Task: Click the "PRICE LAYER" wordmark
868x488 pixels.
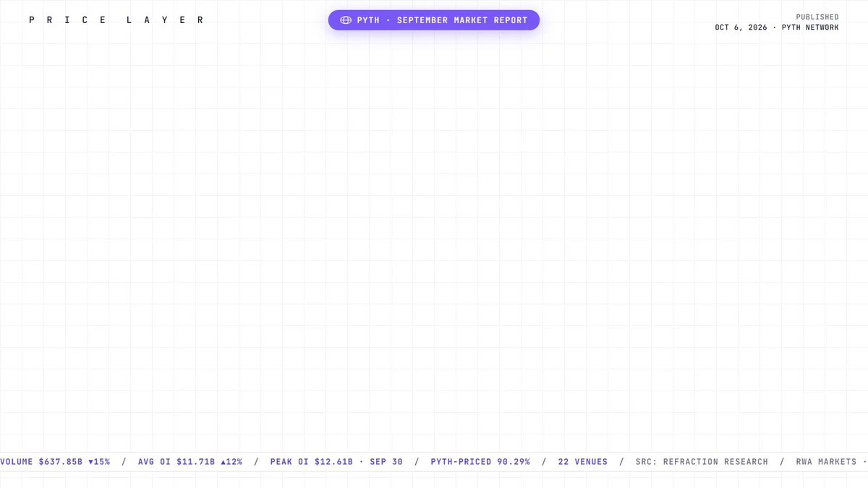Action: [x=117, y=20]
